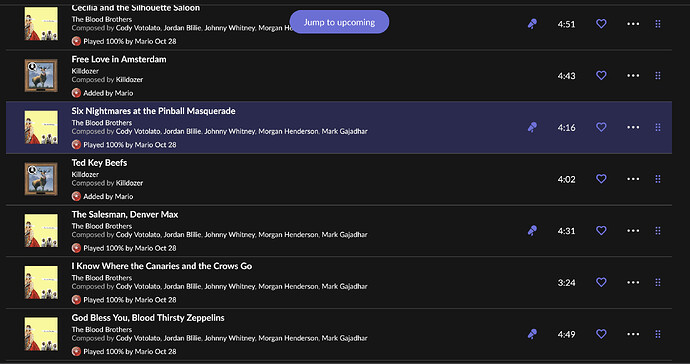Viewport: 690px width, 364px height.
Task: Select album art thumbnail for Free Love in Amsterdam
Action: 41,76
